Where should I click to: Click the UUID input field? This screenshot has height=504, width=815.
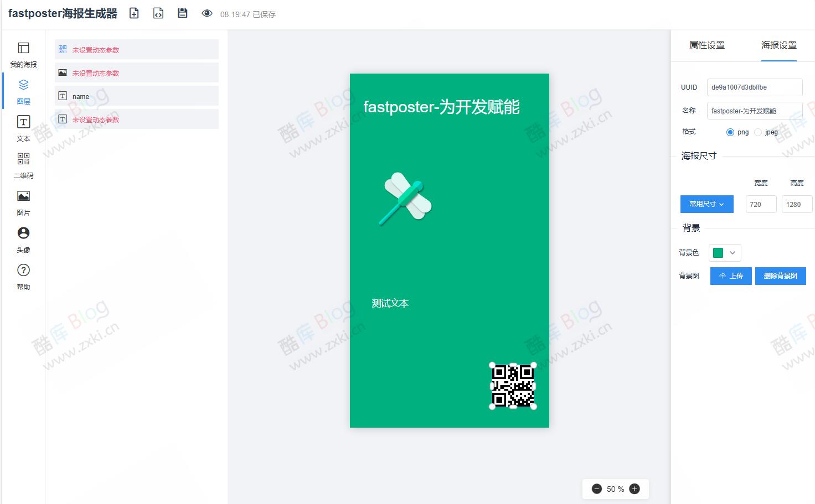coord(755,87)
